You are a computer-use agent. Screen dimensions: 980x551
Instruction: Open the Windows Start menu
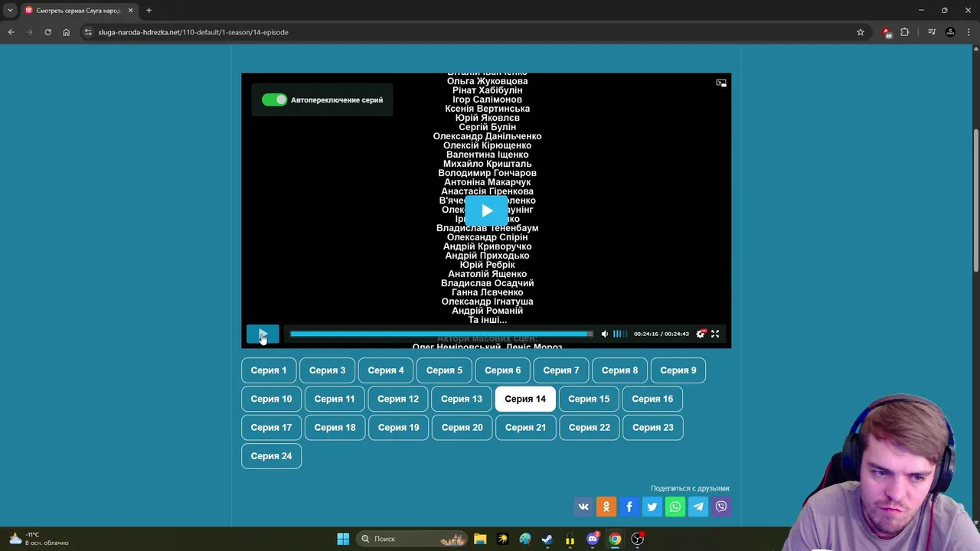tap(343, 539)
